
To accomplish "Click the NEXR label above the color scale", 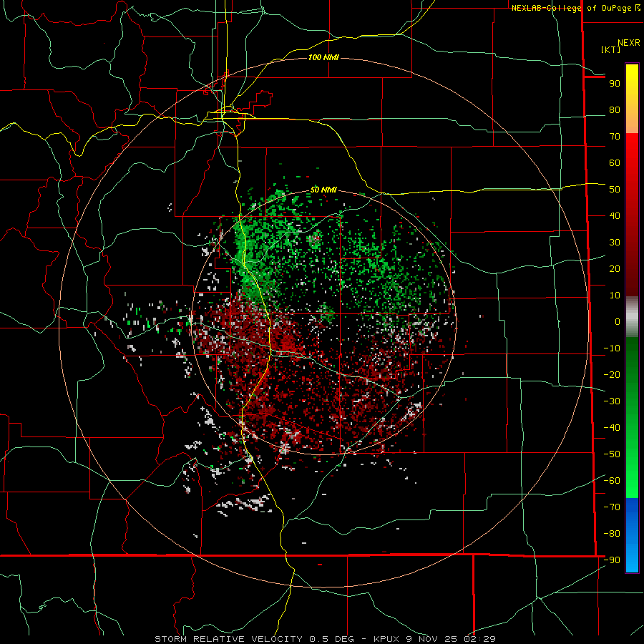I will point(629,42).
